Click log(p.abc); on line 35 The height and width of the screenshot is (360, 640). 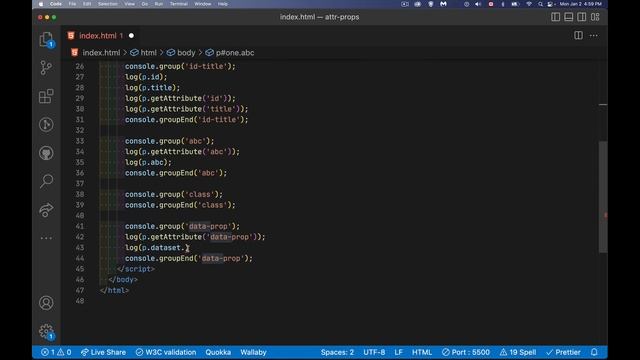point(148,162)
